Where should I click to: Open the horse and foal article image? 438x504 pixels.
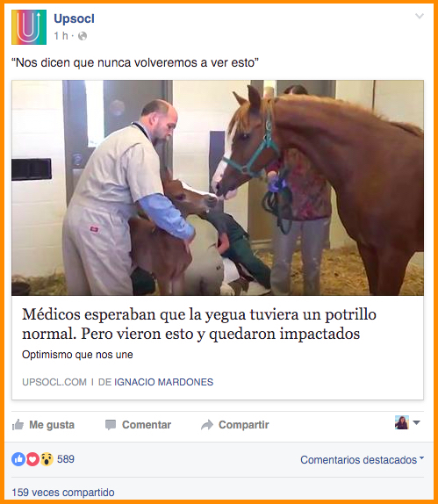(218, 188)
